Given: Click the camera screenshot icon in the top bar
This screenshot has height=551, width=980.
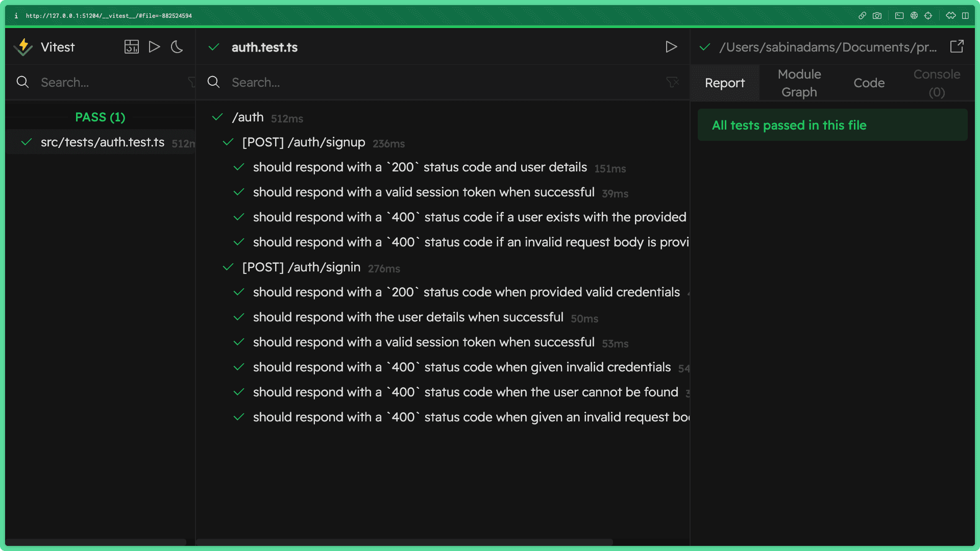Looking at the screenshot, I should tap(877, 15).
